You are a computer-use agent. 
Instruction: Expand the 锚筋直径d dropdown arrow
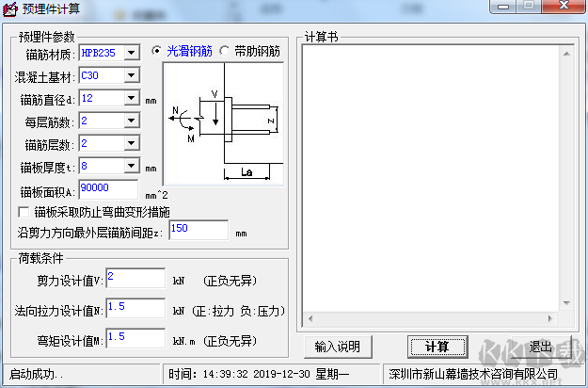132,98
